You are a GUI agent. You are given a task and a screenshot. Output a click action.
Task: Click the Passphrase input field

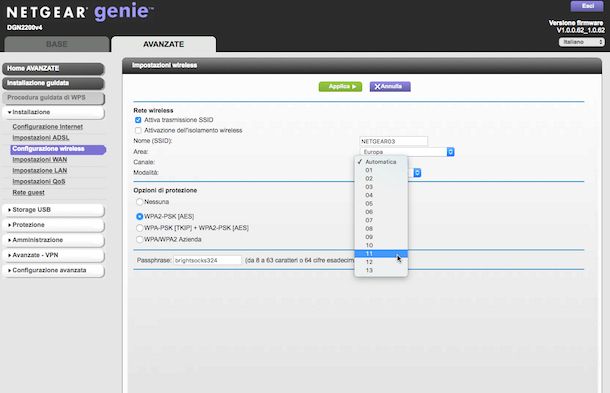(207, 260)
